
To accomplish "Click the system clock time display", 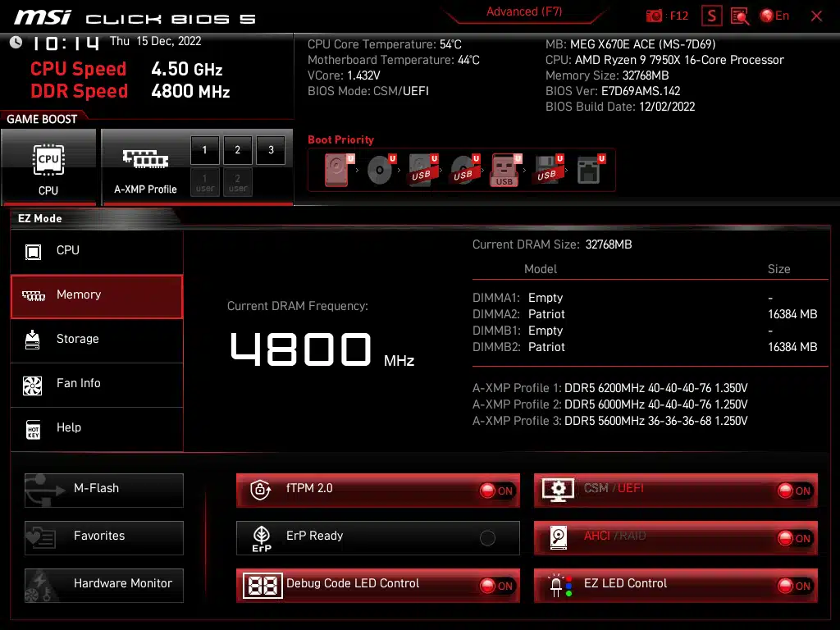I will pyautogui.click(x=66, y=43).
